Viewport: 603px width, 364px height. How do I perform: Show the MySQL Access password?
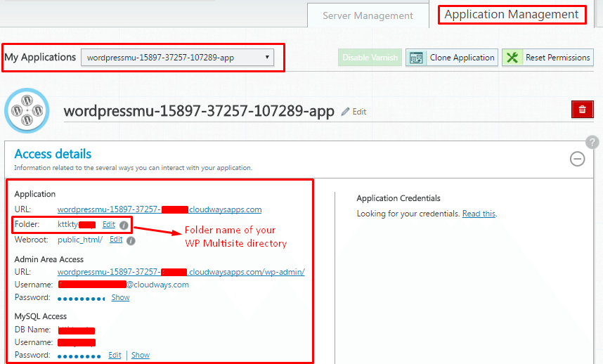pyautogui.click(x=141, y=355)
